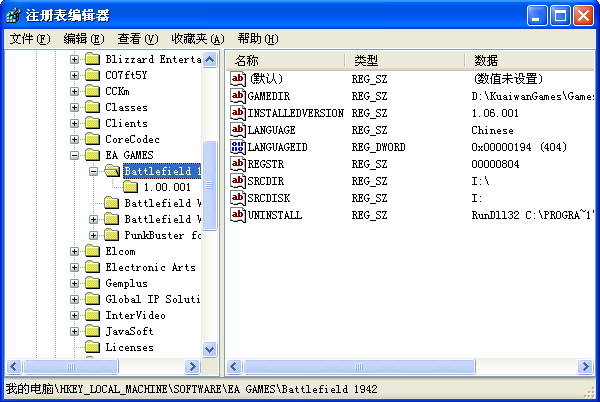The width and height of the screenshot is (600, 402).
Task: Expand the CoreCodec key
Action: (x=75, y=139)
